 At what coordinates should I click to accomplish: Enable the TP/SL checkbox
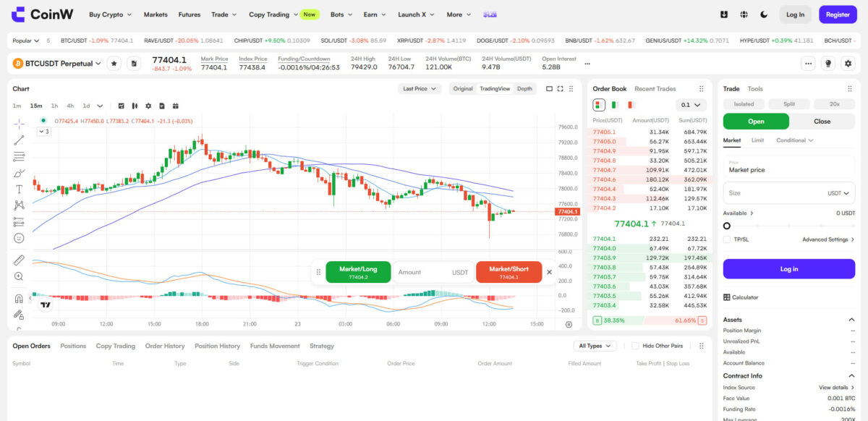point(726,239)
